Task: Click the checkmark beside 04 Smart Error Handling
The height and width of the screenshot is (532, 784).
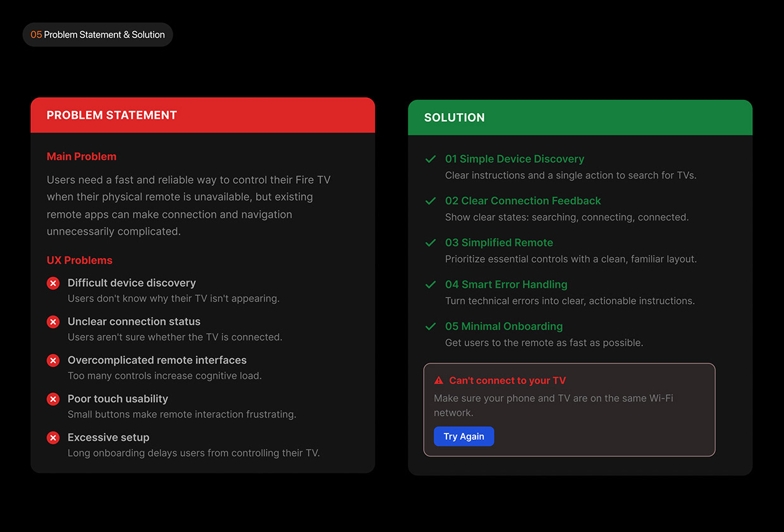Action: click(x=431, y=284)
